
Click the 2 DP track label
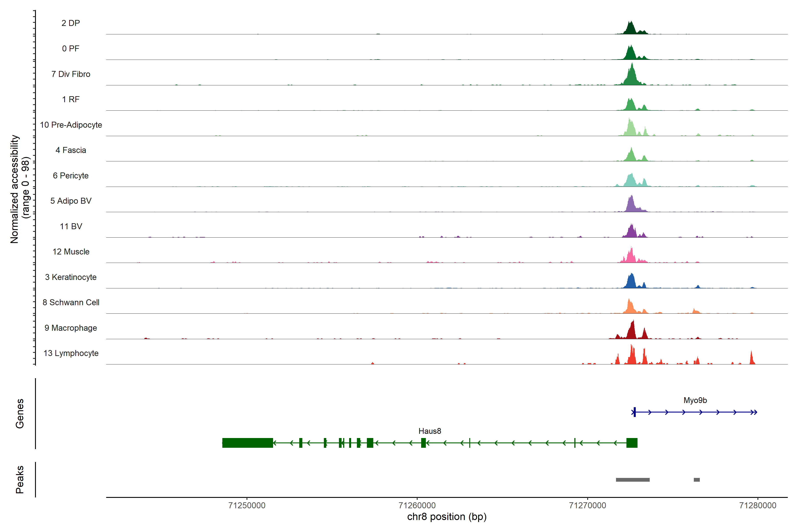point(70,23)
